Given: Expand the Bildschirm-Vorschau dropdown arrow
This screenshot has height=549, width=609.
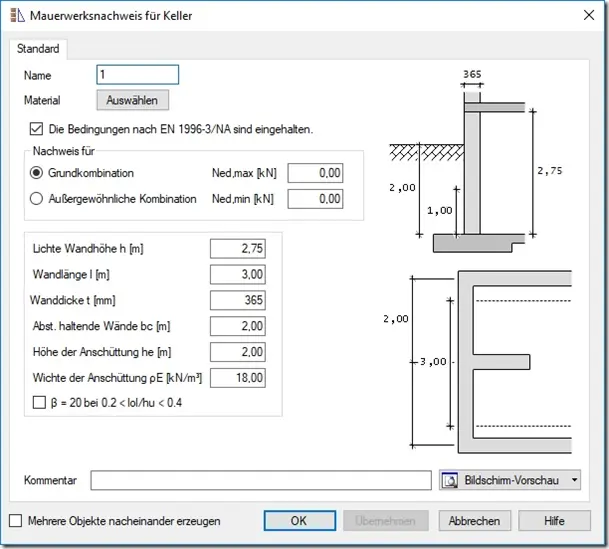Looking at the screenshot, I should pyautogui.click(x=574, y=480).
